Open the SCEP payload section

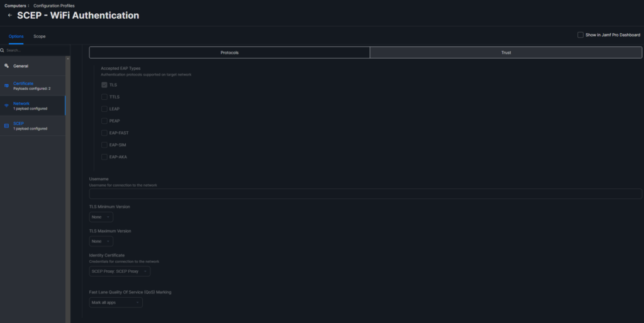(33, 126)
